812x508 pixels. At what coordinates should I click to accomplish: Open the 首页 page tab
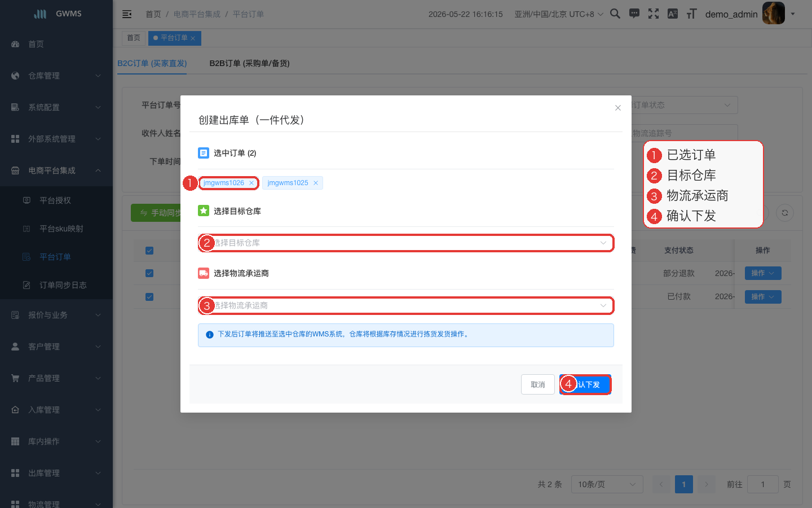click(x=134, y=38)
